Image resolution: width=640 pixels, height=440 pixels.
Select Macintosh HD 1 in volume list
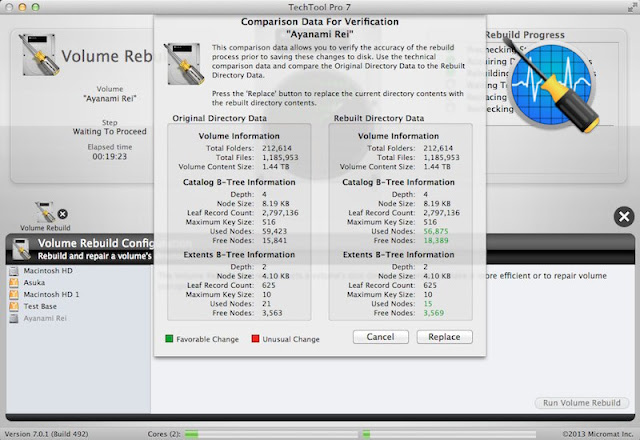tap(51, 294)
